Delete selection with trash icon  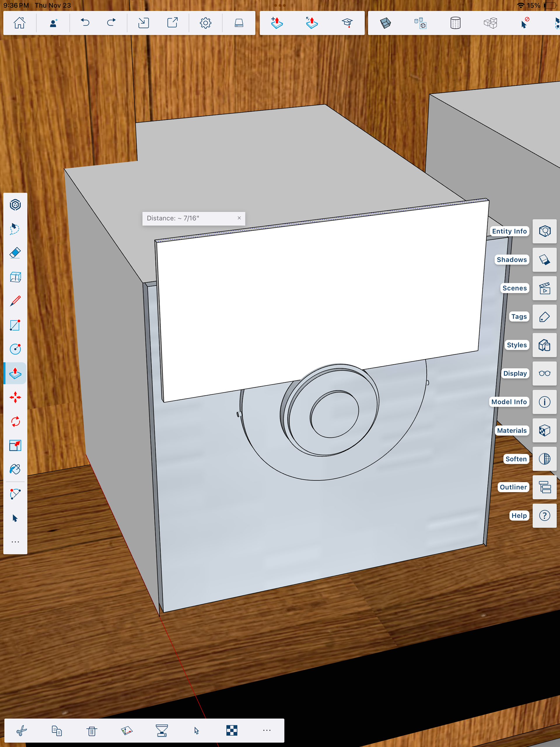point(92,731)
